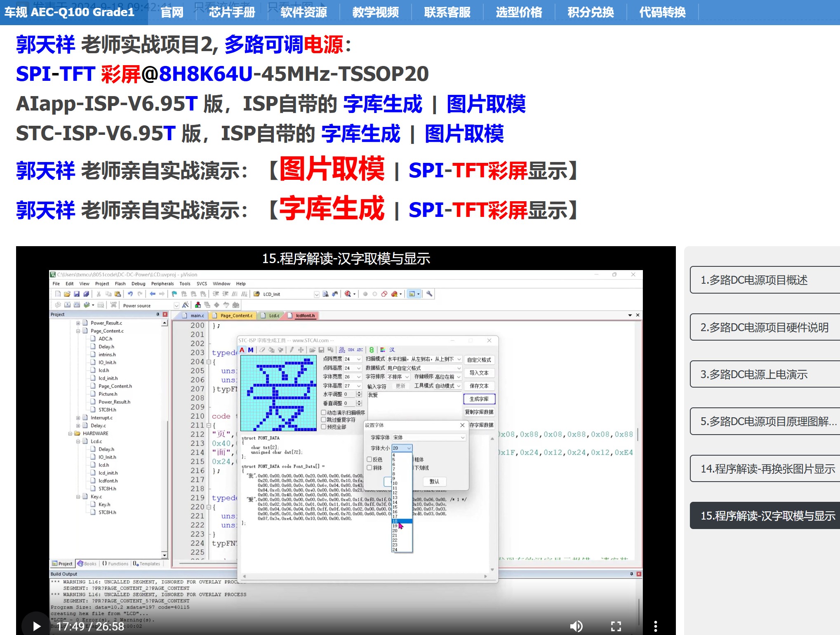The height and width of the screenshot is (635, 840).
Task: Open the STC-ISP line's 图片取模 link
Action: [464, 134]
